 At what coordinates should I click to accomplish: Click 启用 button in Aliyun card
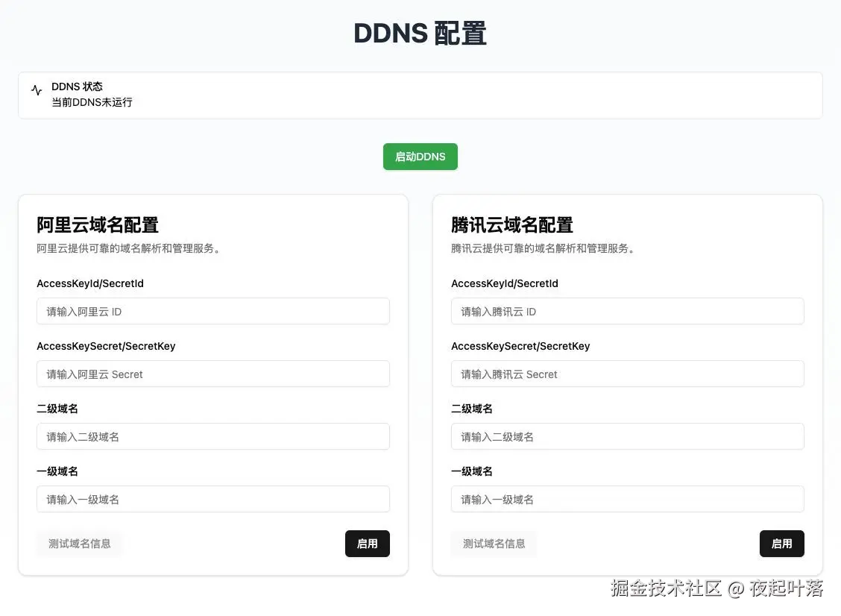(368, 544)
